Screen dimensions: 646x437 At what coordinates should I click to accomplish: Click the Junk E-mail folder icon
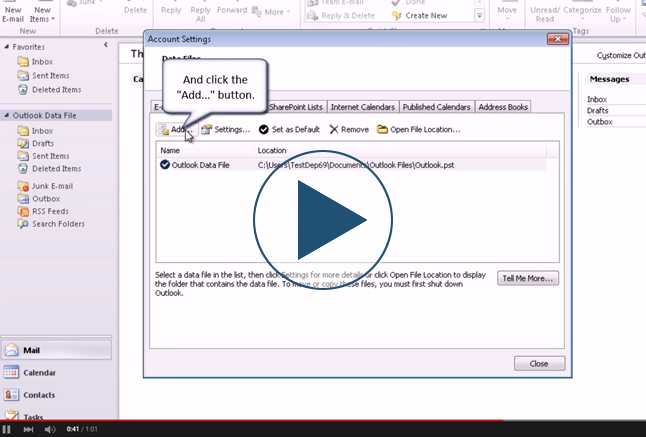click(x=23, y=186)
